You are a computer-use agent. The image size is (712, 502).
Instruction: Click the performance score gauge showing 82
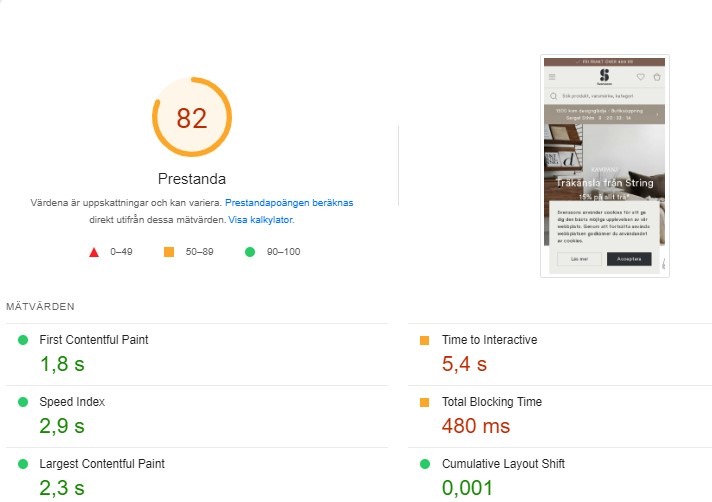191,118
